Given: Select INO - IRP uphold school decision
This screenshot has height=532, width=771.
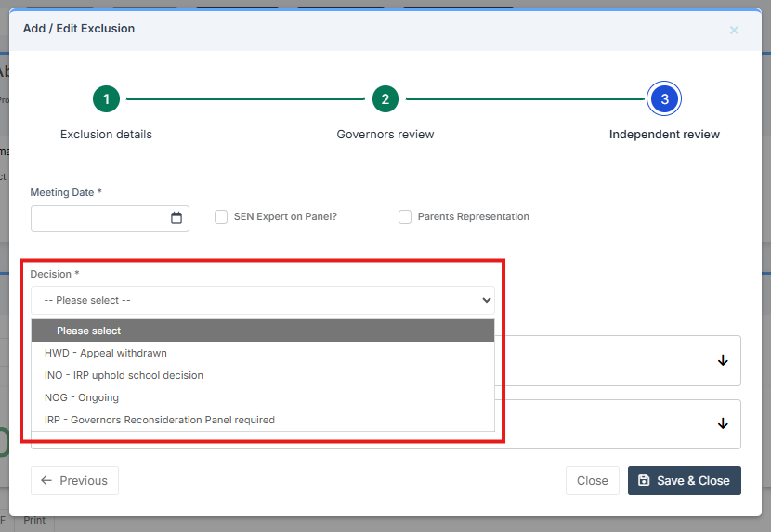Looking at the screenshot, I should pyautogui.click(x=263, y=375).
